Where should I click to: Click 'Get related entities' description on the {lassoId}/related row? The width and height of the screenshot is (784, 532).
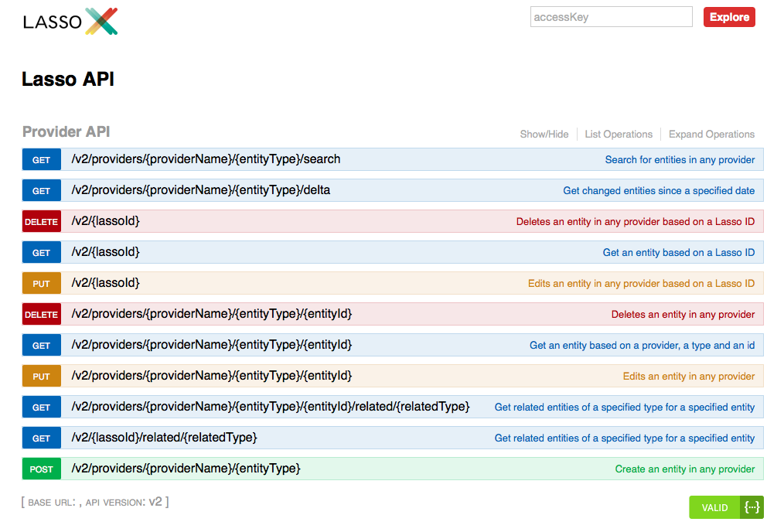[625, 438]
